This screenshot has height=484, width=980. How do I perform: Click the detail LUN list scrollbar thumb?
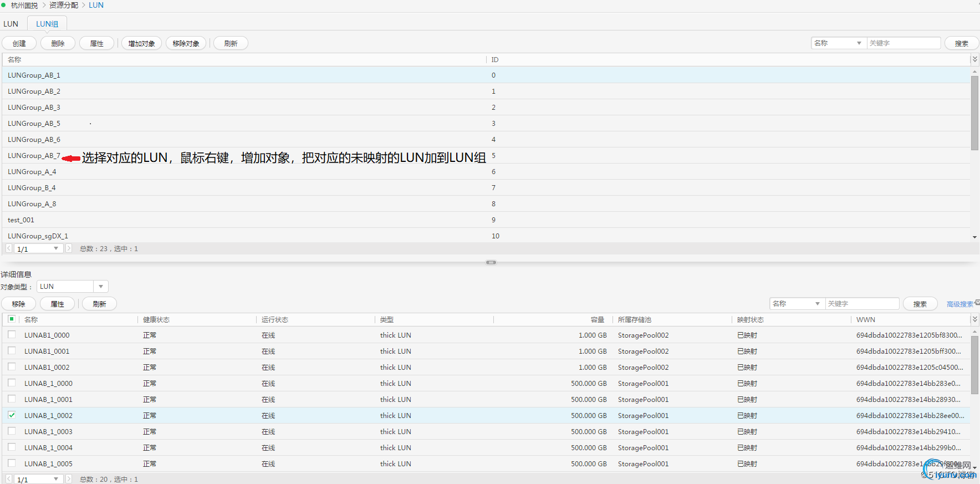[x=974, y=365]
